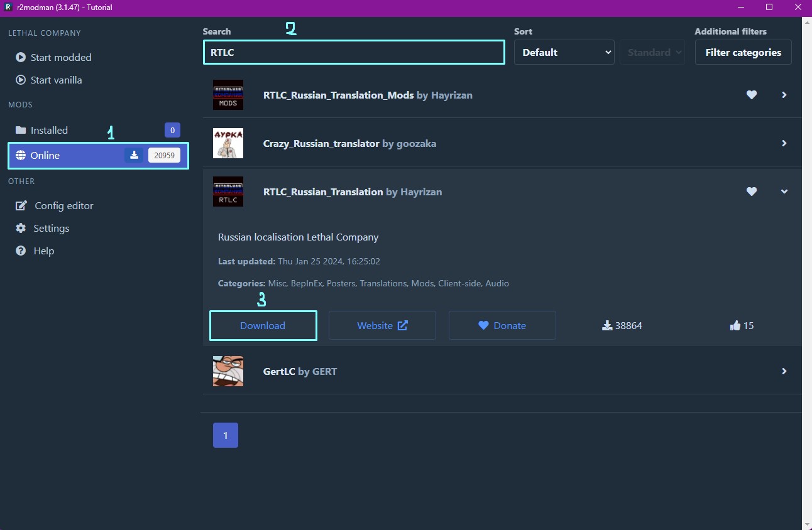Click the Start vanilla play icon
Image resolution: width=812 pixels, height=530 pixels.
click(21, 80)
